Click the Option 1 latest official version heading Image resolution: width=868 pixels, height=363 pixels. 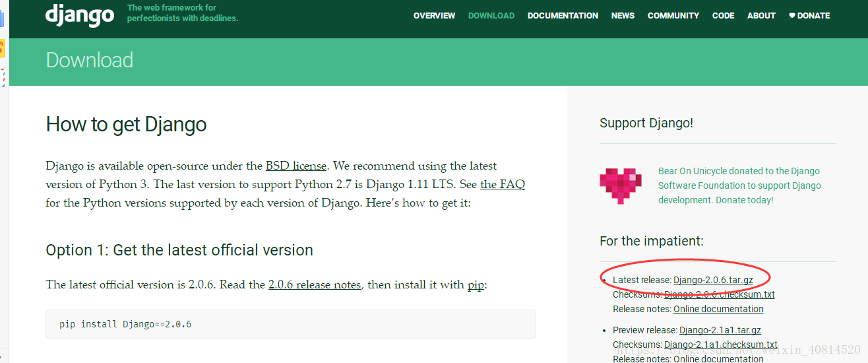click(x=179, y=250)
